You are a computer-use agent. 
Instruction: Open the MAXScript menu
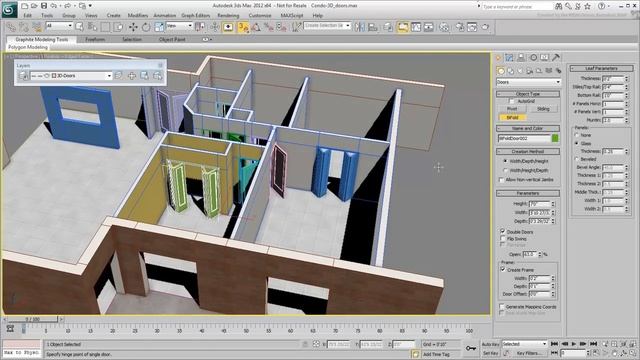point(291,16)
